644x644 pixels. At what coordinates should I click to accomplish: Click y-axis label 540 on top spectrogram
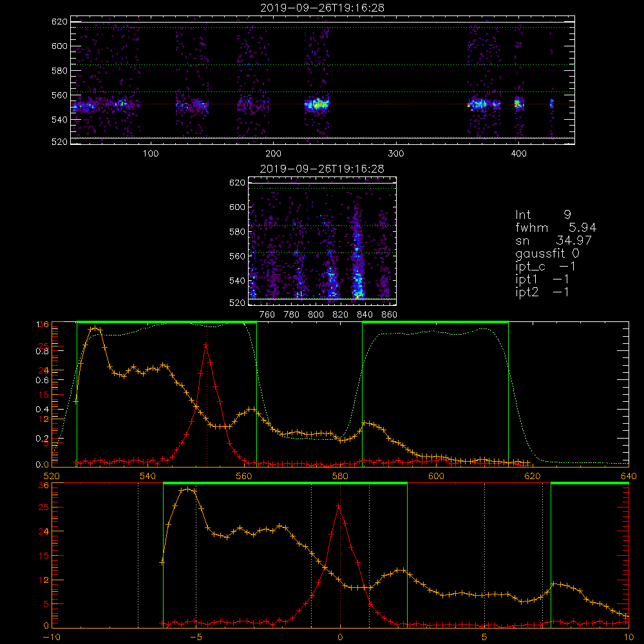(59, 120)
